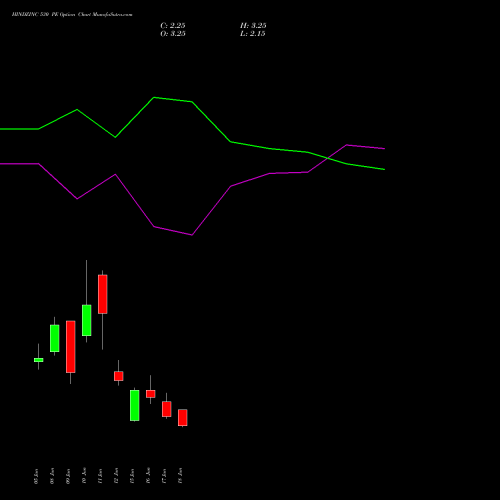The height and width of the screenshot is (500, 500).
Task: Click the low value 'L: 2.15'
Action: (253, 34)
